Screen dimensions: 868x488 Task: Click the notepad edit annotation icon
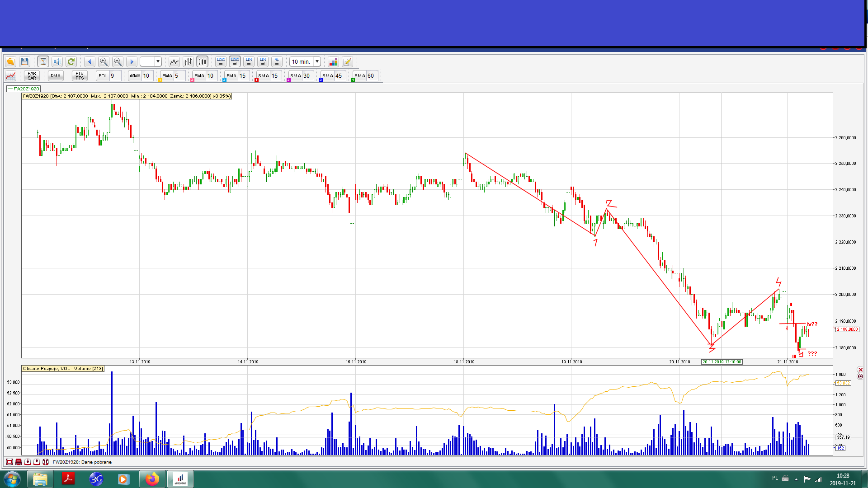tap(347, 61)
